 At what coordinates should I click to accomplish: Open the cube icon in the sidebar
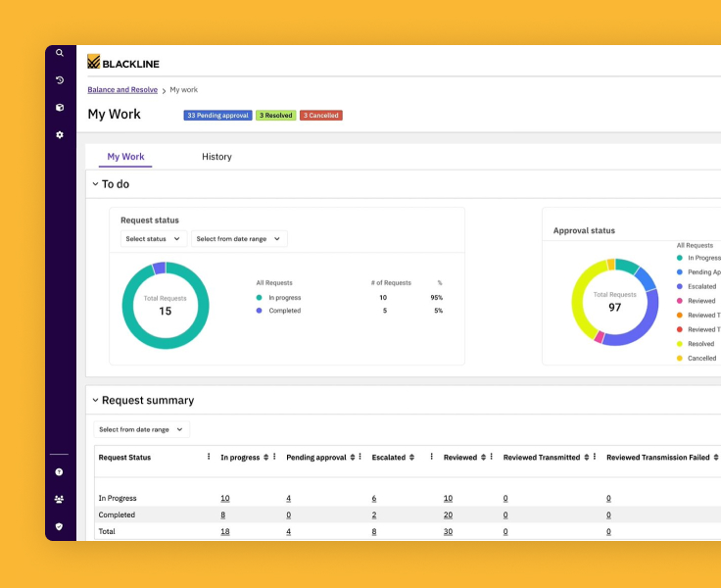tap(60, 108)
